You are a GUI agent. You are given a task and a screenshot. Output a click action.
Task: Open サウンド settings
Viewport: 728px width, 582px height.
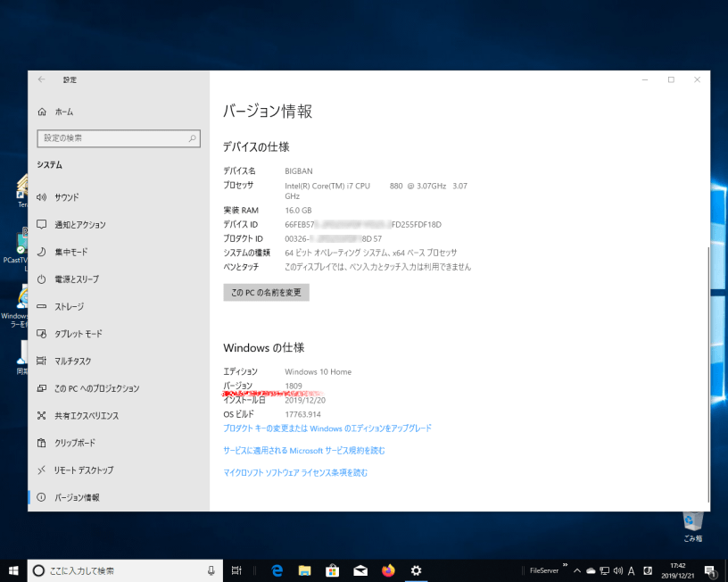click(x=119, y=197)
